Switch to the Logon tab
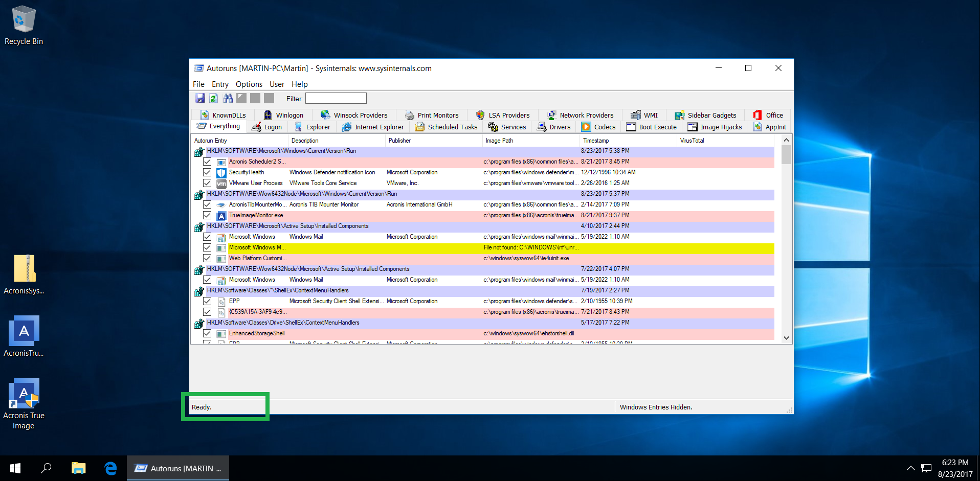This screenshot has height=481, width=980. pos(266,127)
